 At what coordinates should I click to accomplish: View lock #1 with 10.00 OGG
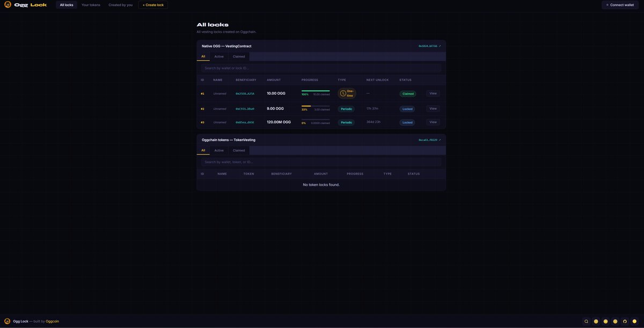tap(433, 93)
